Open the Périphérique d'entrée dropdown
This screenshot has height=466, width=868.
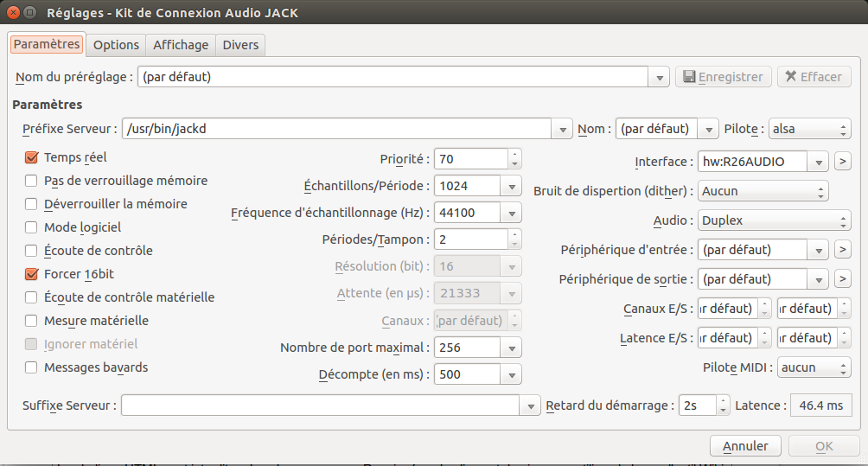click(818, 250)
